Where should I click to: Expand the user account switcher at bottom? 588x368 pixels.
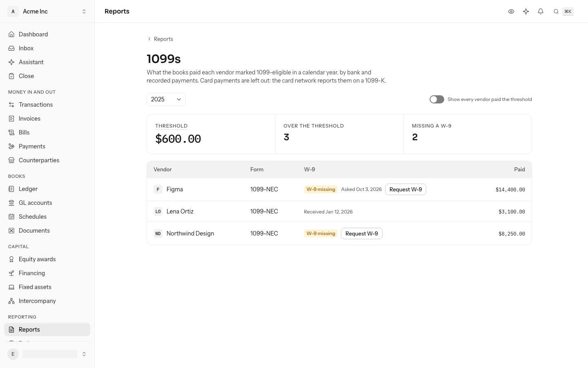47,354
